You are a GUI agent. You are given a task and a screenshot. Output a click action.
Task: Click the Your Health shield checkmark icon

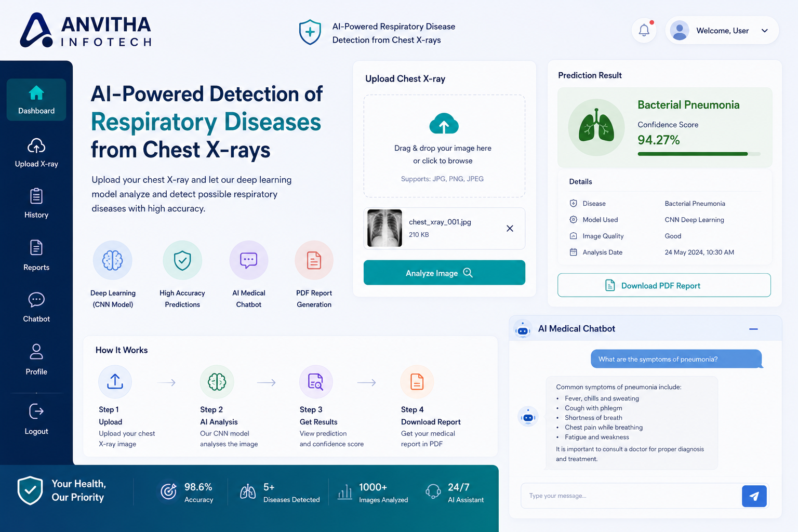tap(30, 490)
